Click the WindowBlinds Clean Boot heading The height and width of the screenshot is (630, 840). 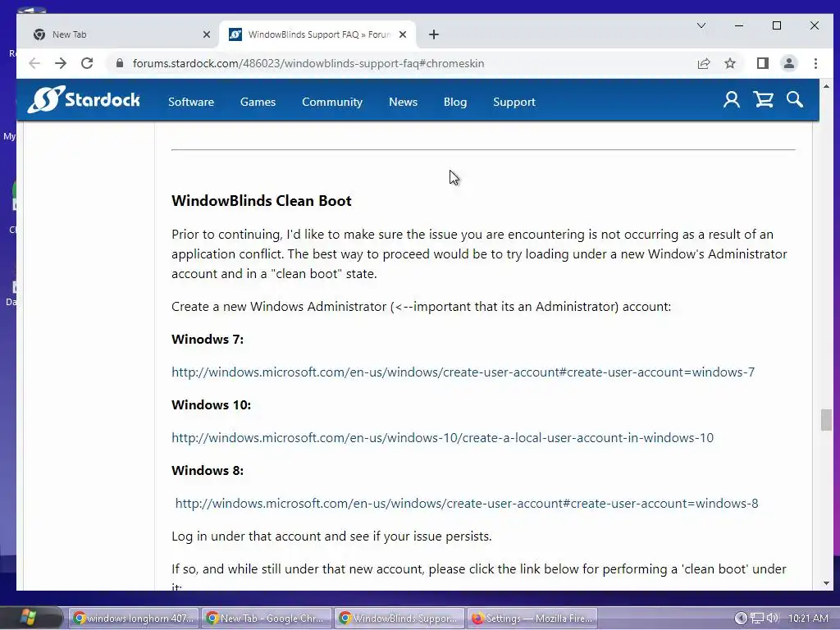pos(262,201)
